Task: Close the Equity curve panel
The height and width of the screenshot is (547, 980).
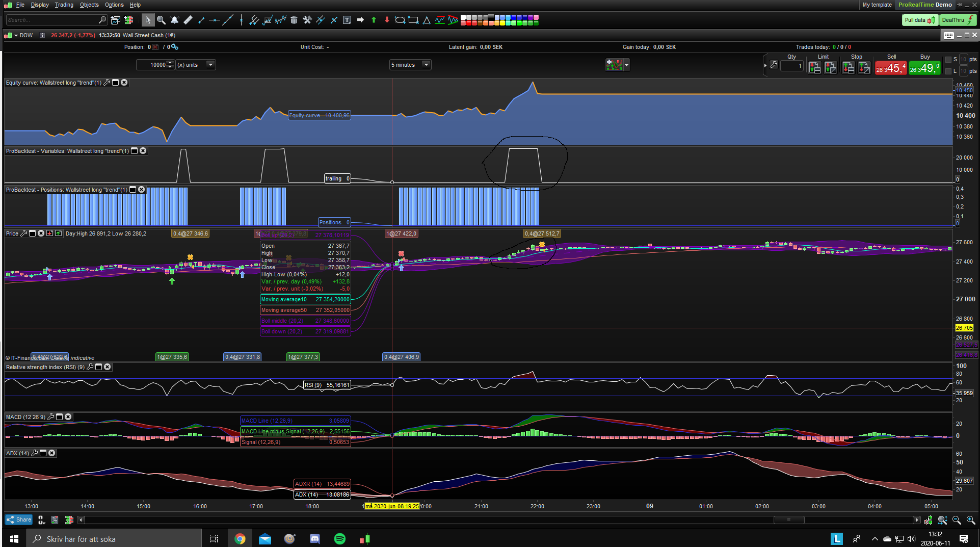Action: click(x=124, y=83)
